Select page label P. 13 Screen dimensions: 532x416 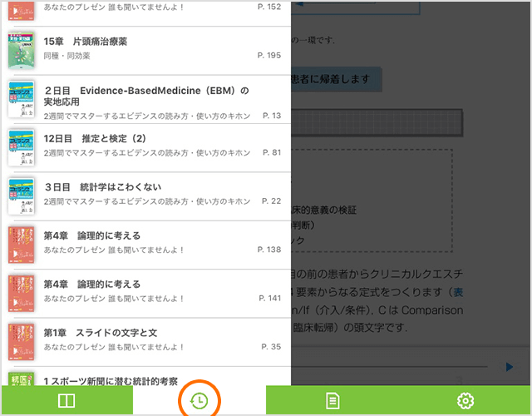point(272,116)
